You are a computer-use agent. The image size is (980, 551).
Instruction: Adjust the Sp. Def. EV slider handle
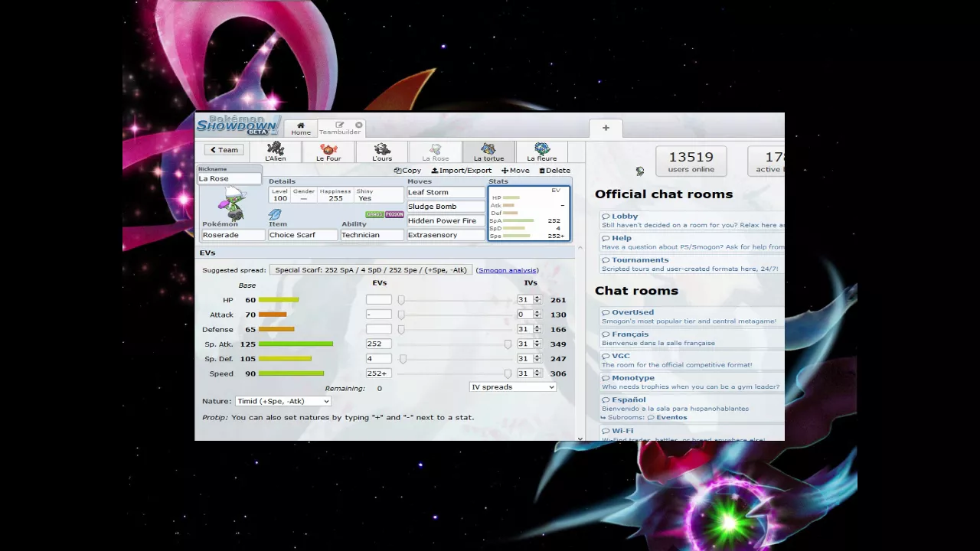[403, 358]
